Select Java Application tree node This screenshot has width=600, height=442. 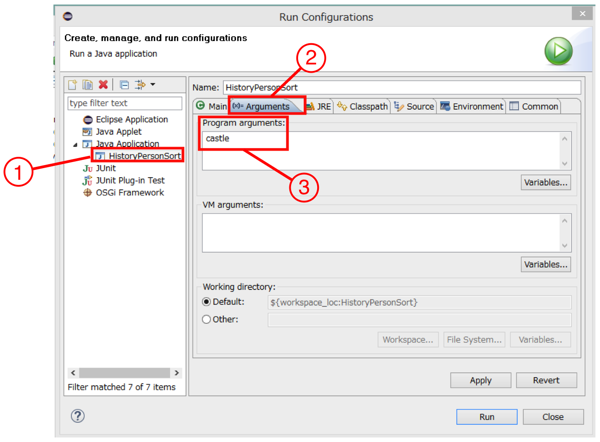click(x=127, y=144)
